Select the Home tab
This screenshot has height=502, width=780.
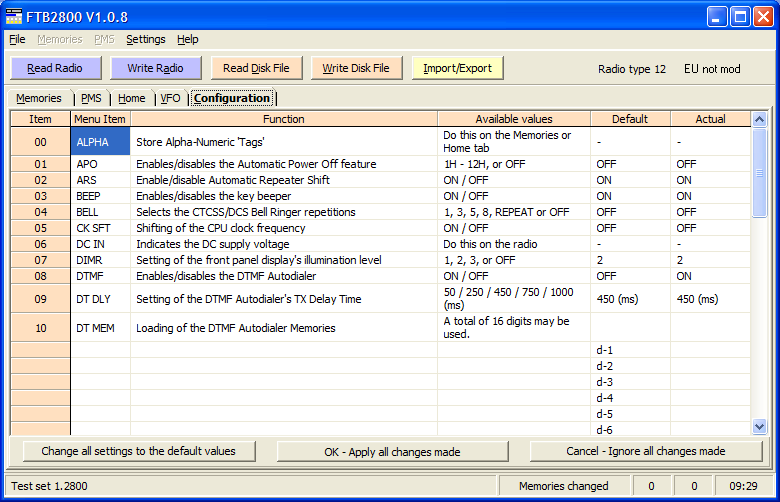tap(131, 99)
